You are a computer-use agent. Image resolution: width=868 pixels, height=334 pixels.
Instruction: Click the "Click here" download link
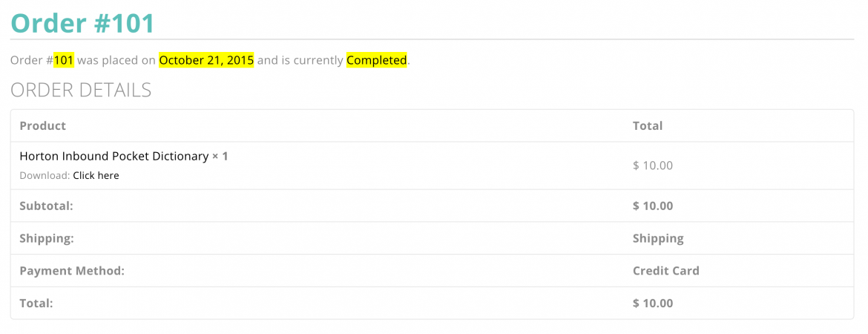(x=96, y=176)
